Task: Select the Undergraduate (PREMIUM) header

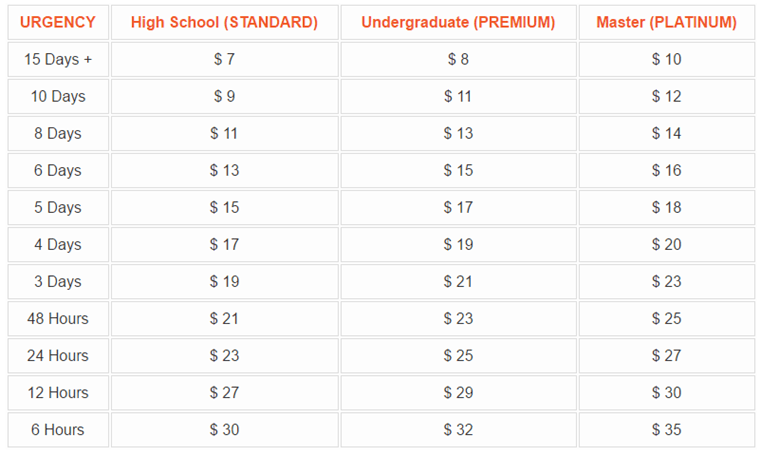Action: (458, 22)
